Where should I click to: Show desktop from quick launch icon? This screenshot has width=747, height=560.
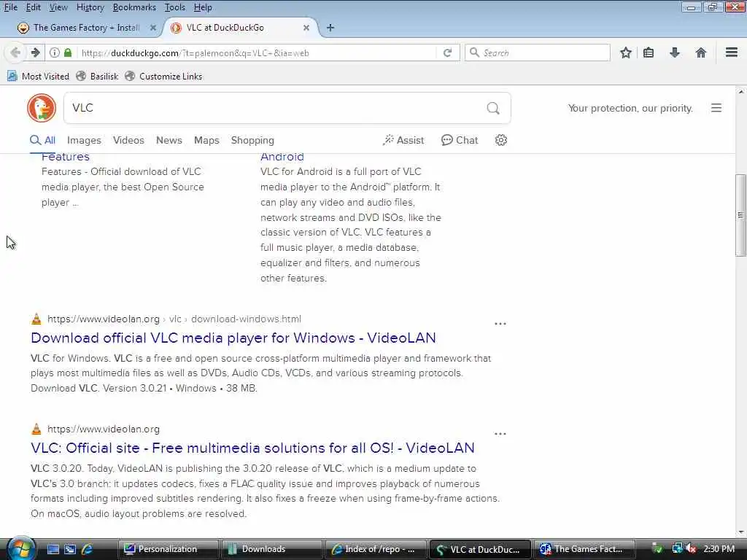pos(53,549)
